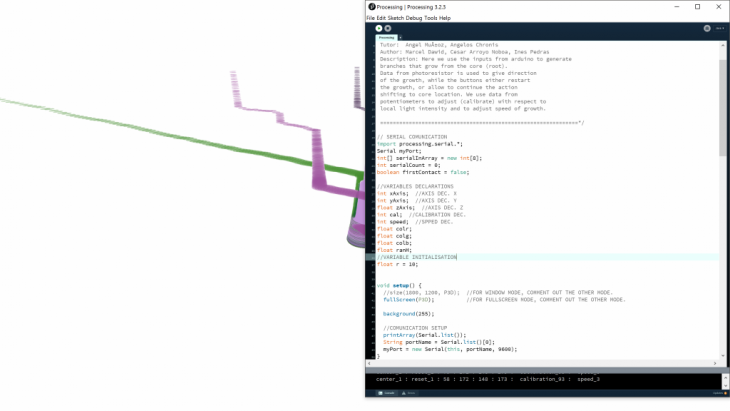Click the Processing app logo in title bar

[x=372, y=6]
